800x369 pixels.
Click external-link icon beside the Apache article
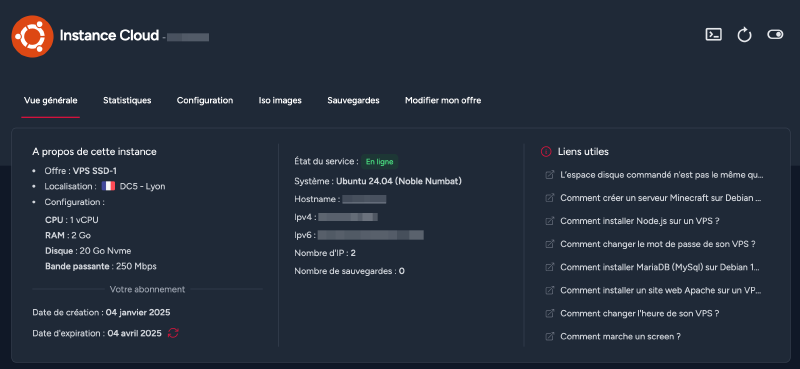549,290
